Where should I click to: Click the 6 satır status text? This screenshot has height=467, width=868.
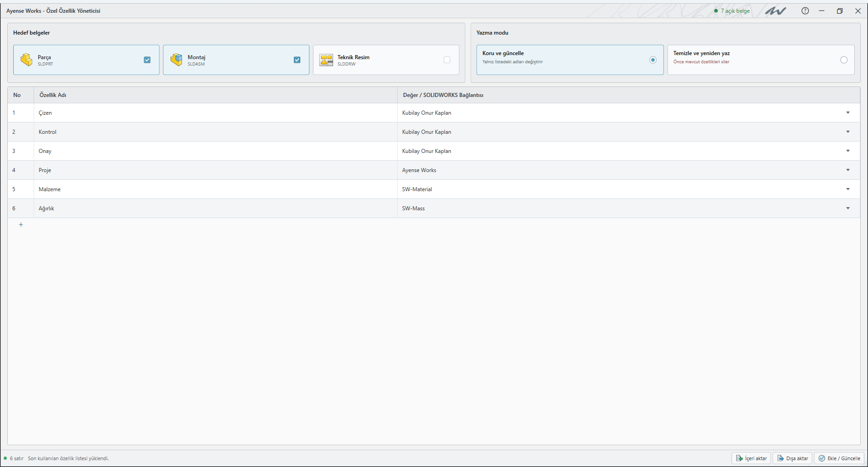tap(17, 458)
